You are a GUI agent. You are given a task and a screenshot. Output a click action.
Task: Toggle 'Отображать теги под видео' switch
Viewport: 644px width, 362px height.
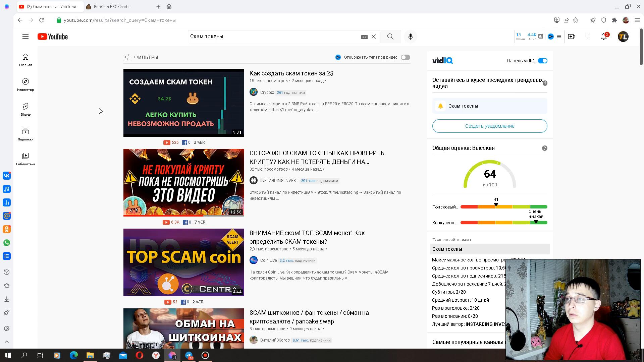click(405, 57)
